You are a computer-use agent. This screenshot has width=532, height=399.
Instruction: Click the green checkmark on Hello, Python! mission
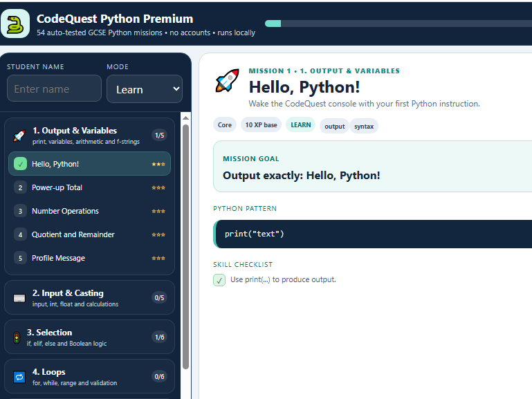[20, 164]
